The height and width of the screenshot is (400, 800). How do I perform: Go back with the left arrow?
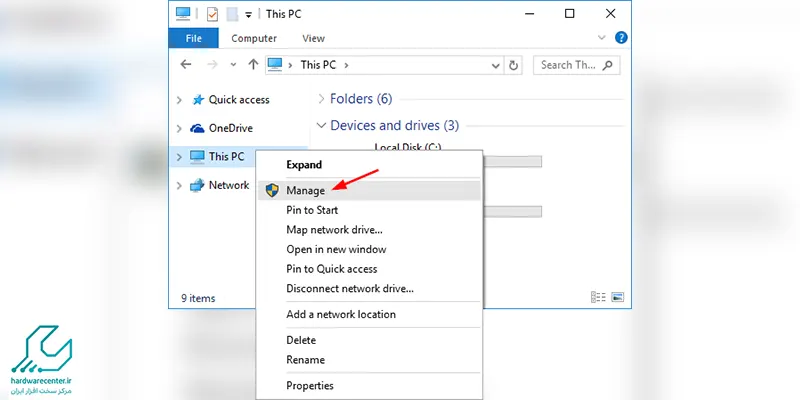(x=186, y=65)
